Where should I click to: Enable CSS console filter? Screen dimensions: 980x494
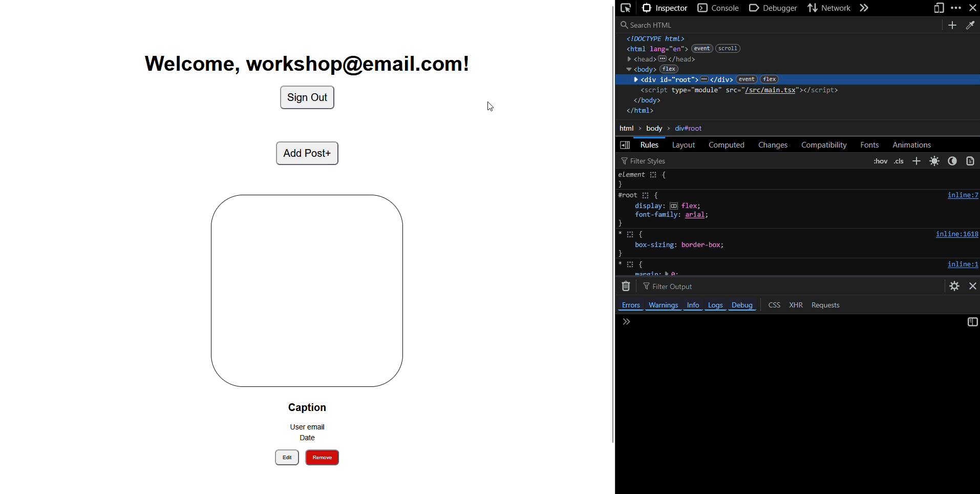(774, 305)
